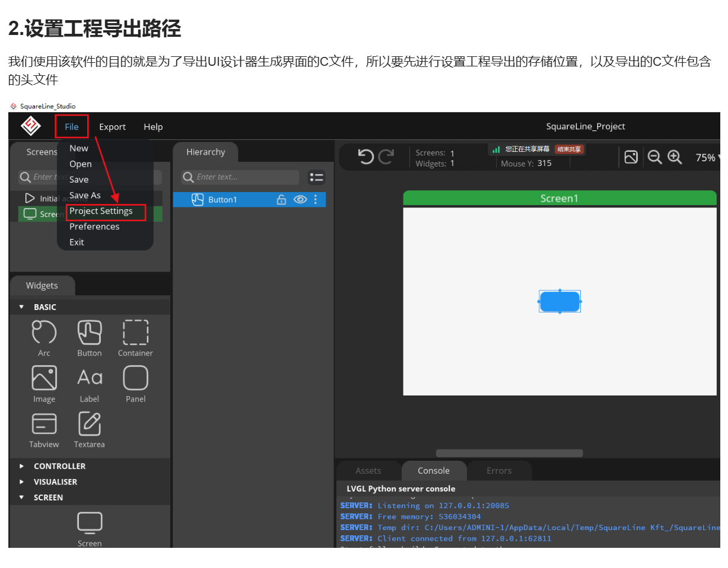The height and width of the screenshot is (568, 728).
Task: Click the Undo icon
Action: point(366,157)
